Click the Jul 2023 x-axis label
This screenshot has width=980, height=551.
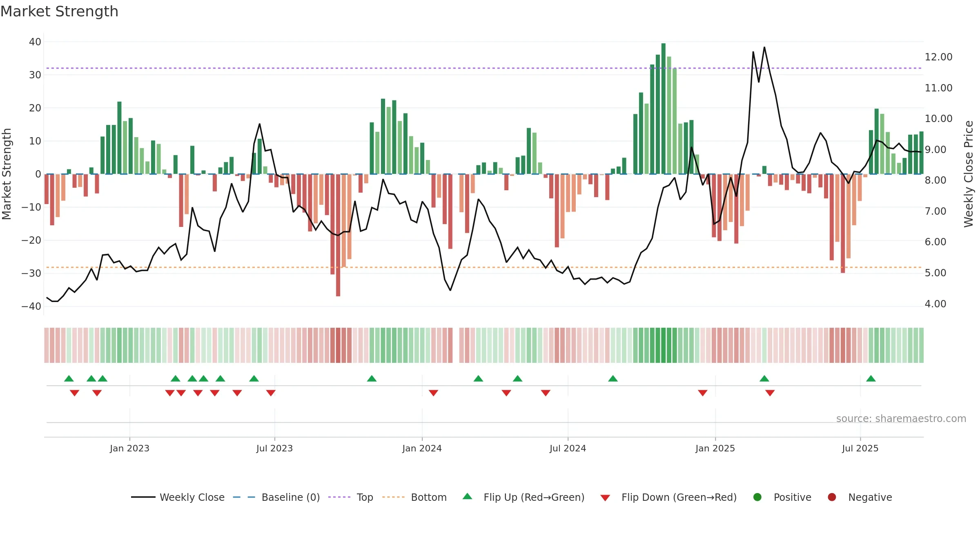[274, 448]
